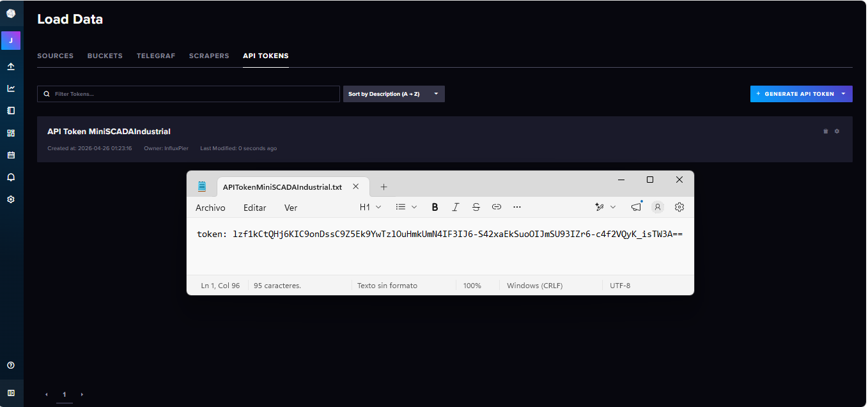Click 'Last Modified: 0 seconds ago' text
Image resolution: width=868 pixels, height=407 pixels.
click(x=238, y=148)
